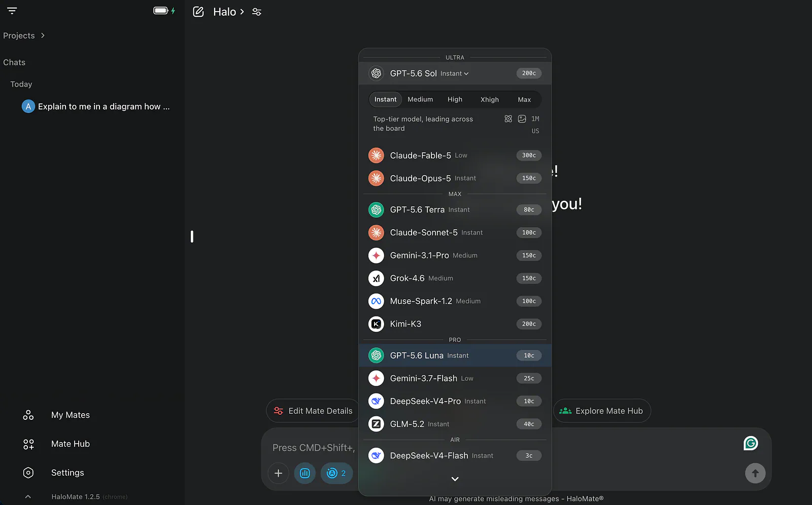Click the user avatar A beside the chat
This screenshot has width=812, height=505.
click(x=28, y=106)
